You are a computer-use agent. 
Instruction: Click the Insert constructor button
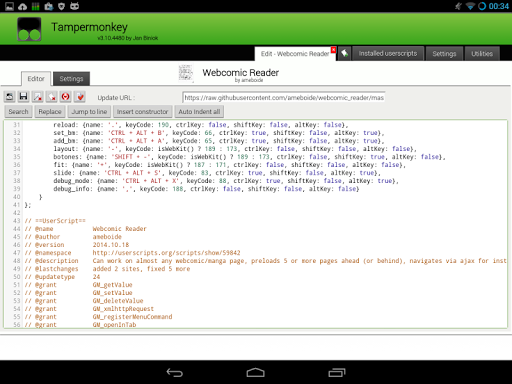coord(142,112)
